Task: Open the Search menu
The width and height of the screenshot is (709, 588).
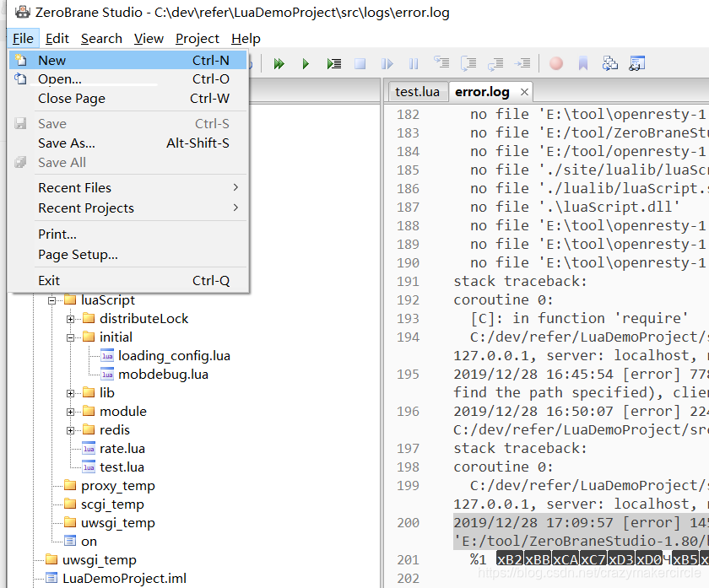Action: 102,39
